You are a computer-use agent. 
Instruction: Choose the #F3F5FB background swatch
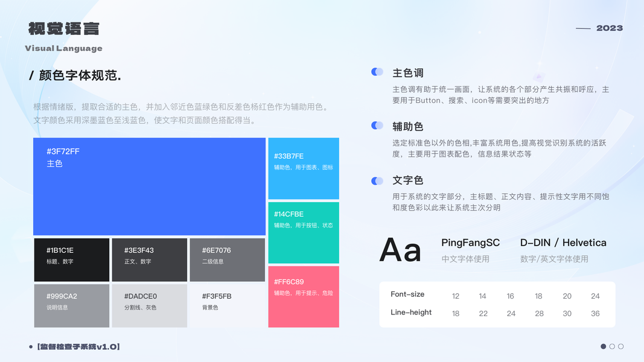tap(227, 306)
